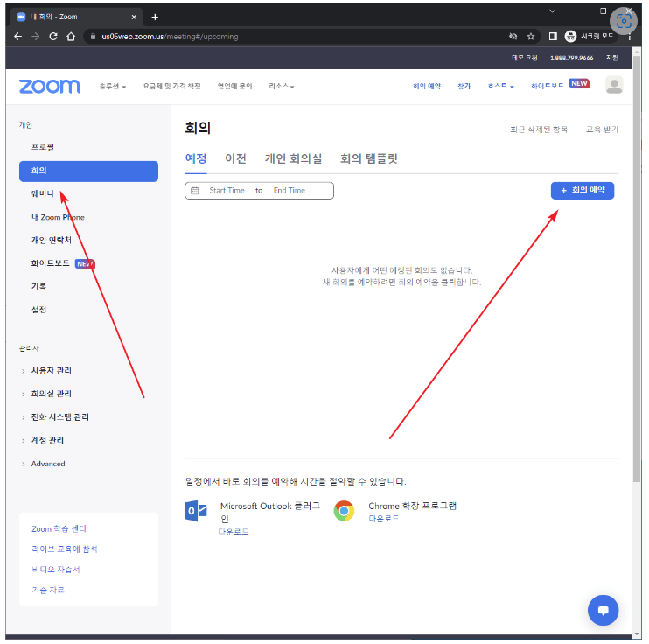Click 회의 예약 link in top navigation
This screenshot has width=649, height=644.
(x=426, y=86)
